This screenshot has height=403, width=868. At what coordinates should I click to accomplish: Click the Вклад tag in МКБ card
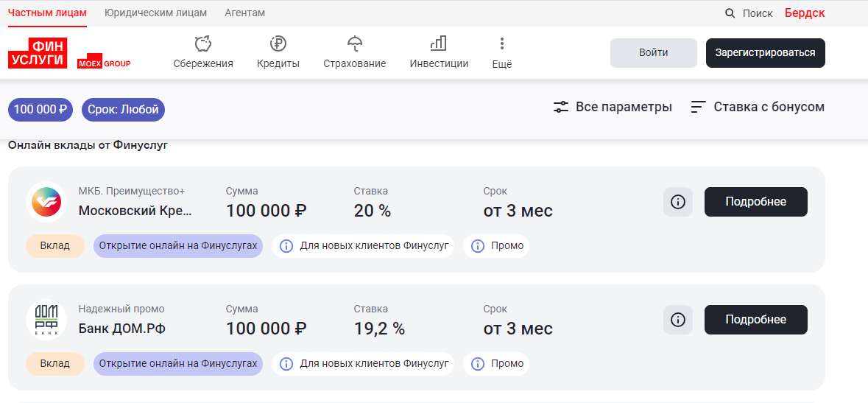[x=55, y=245]
